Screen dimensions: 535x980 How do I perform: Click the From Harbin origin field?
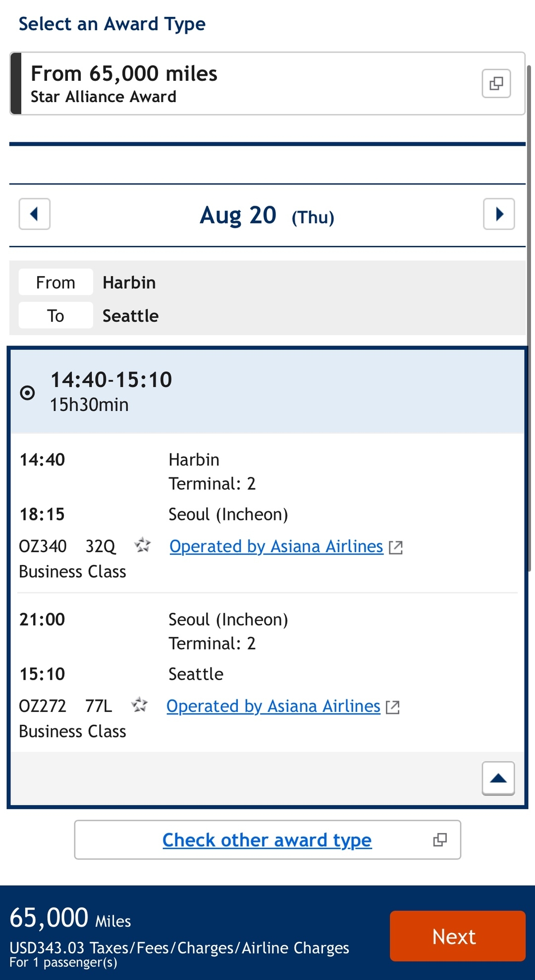[129, 283]
